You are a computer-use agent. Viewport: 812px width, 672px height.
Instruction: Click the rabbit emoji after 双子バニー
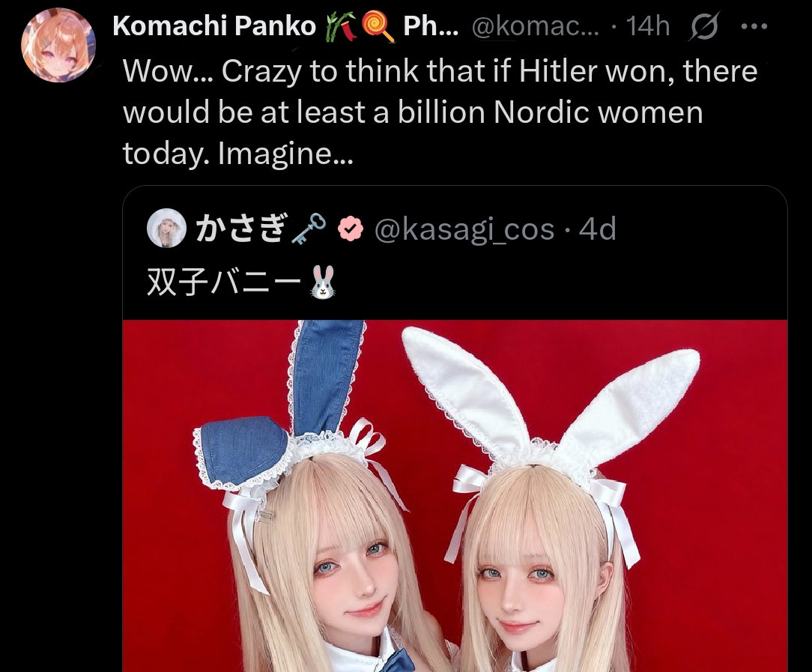tap(323, 282)
